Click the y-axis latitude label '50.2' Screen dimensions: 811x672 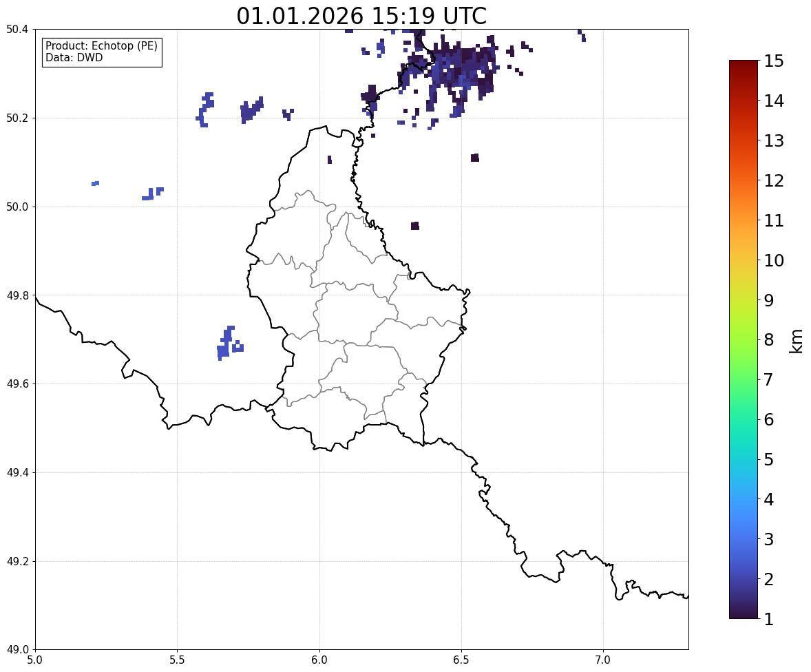[17, 118]
